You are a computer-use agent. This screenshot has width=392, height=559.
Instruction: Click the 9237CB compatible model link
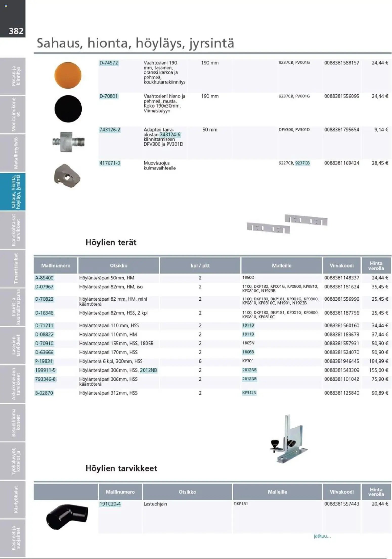302,163
